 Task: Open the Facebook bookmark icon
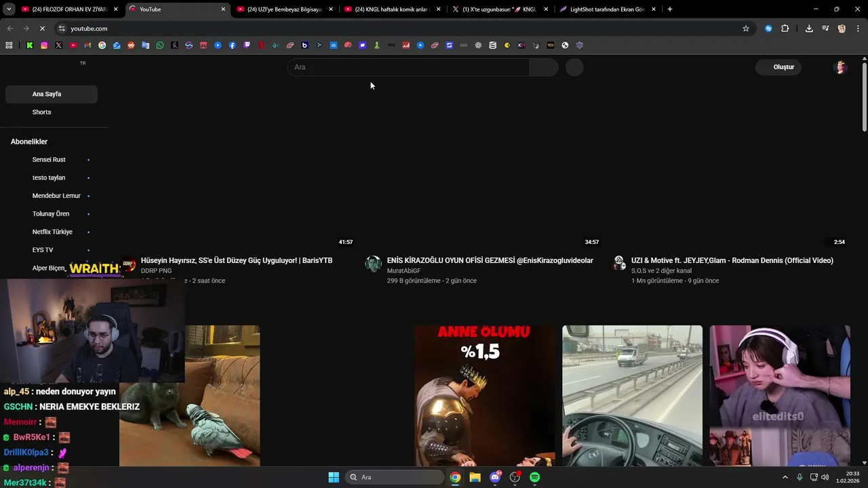232,45
